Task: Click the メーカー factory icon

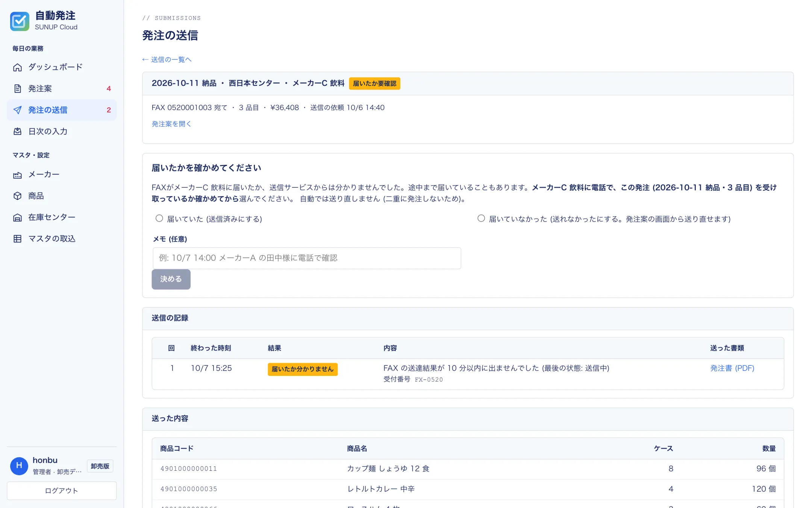Action: pyautogui.click(x=17, y=175)
